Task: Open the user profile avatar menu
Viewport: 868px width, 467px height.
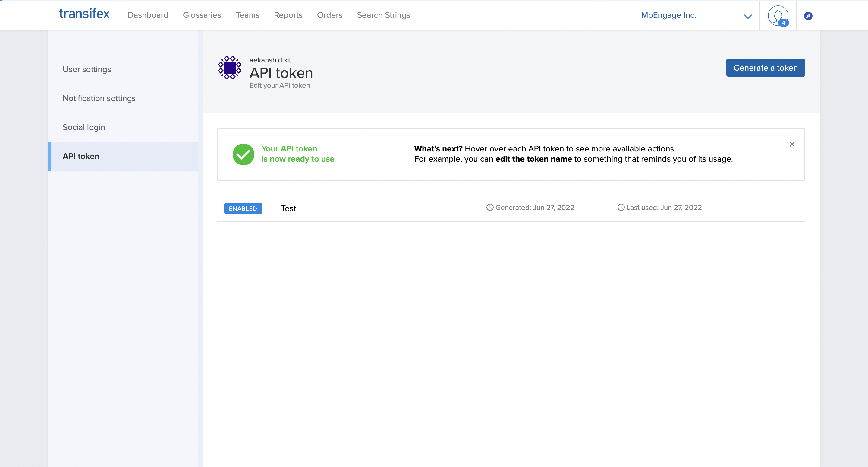Action: point(778,15)
